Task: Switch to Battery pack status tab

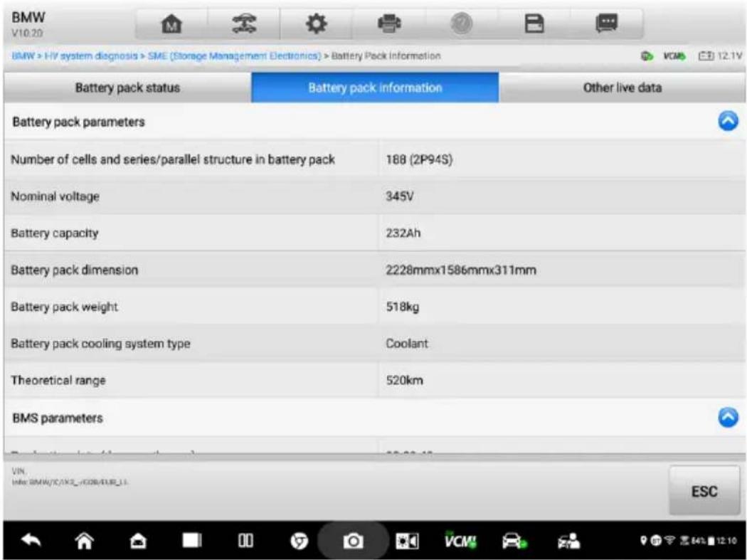Action: pyautogui.click(x=127, y=88)
